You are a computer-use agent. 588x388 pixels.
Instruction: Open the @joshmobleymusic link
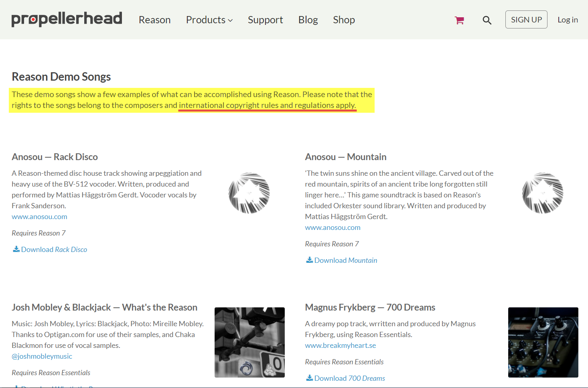click(42, 356)
